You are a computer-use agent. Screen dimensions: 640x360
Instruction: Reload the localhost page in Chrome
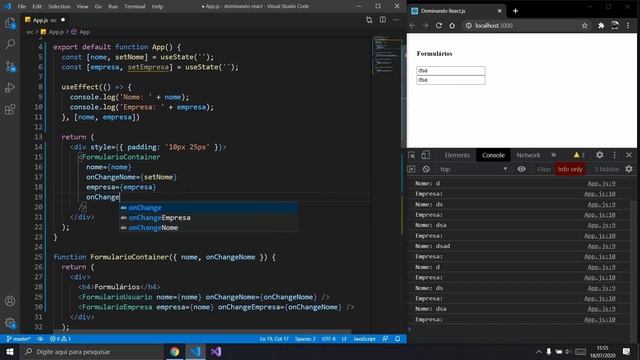click(439, 25)
